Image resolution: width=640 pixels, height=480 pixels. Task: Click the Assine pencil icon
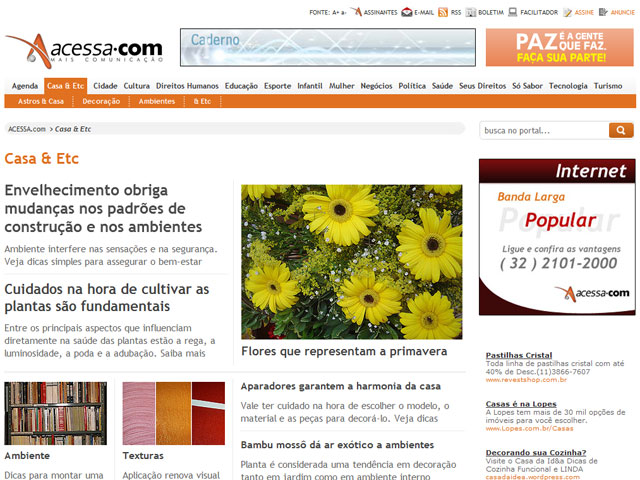(x=568, y=12)
